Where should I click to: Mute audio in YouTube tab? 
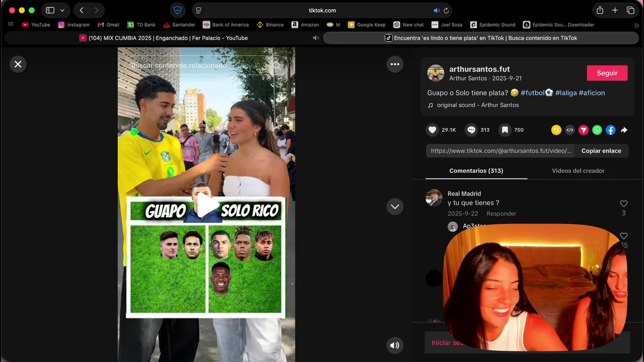316,38
